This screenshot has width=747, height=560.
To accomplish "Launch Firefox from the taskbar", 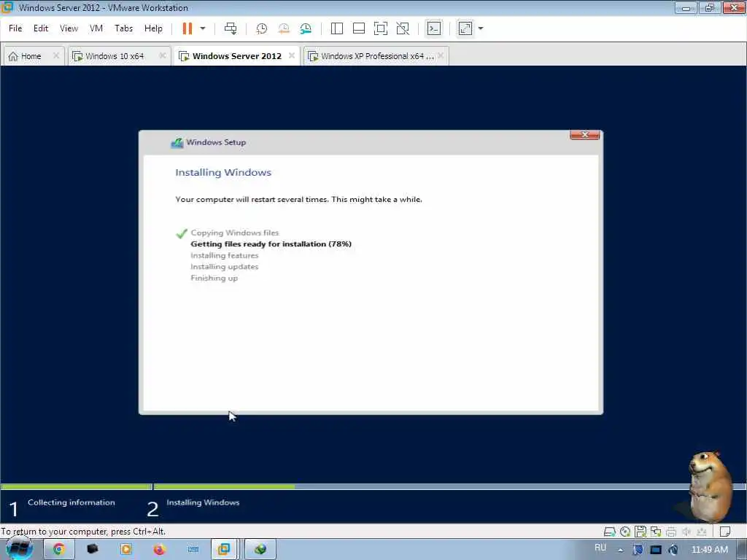I will coord(160,550).
